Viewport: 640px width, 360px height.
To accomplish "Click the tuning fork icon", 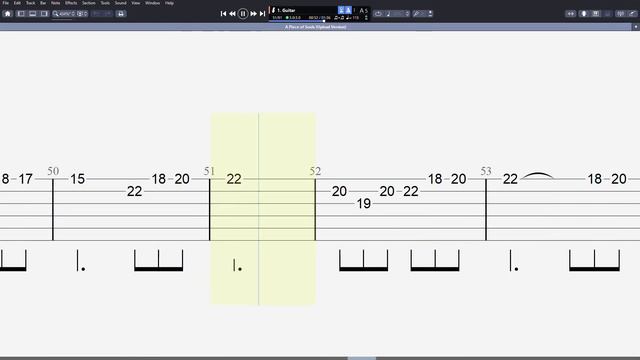I will coord(416,14).
